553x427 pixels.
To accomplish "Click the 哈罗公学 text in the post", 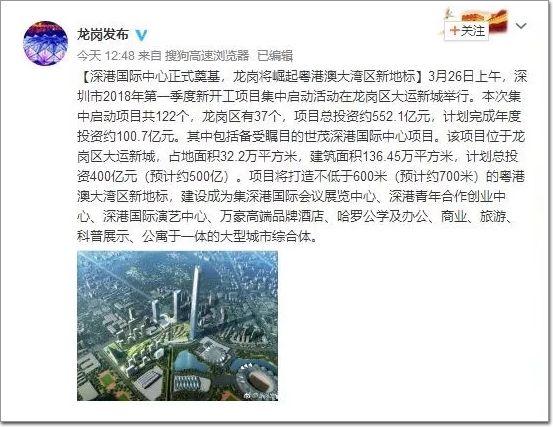I will pos(363,216).
